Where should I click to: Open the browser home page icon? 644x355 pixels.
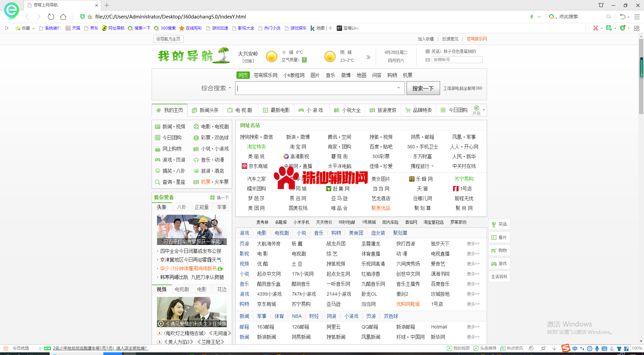(x=63, y=16)
